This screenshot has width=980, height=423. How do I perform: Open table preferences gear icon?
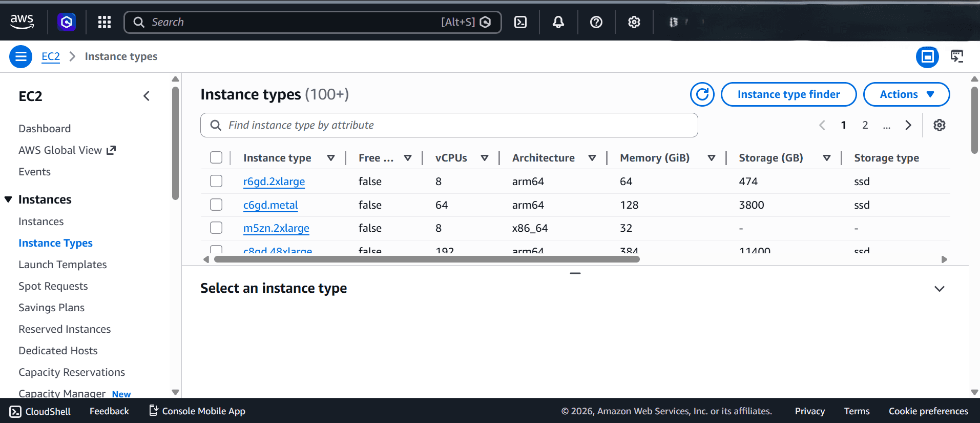[940, 125]
